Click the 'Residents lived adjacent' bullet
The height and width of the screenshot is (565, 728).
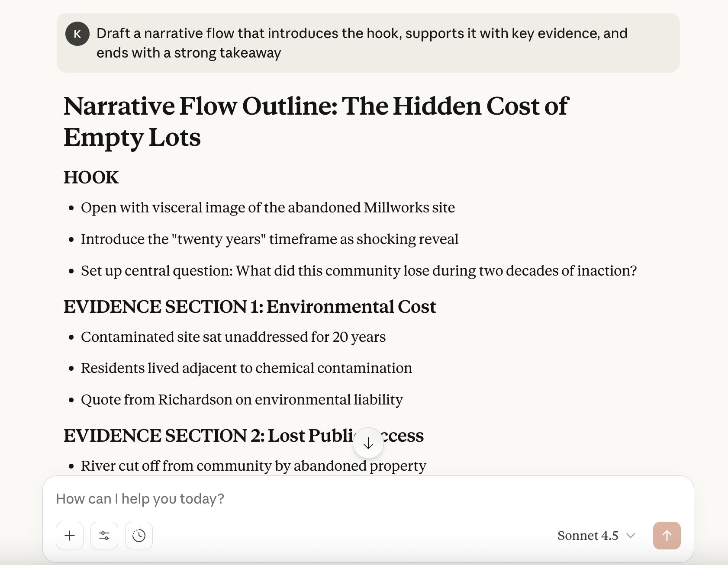(x=246, y=368)
